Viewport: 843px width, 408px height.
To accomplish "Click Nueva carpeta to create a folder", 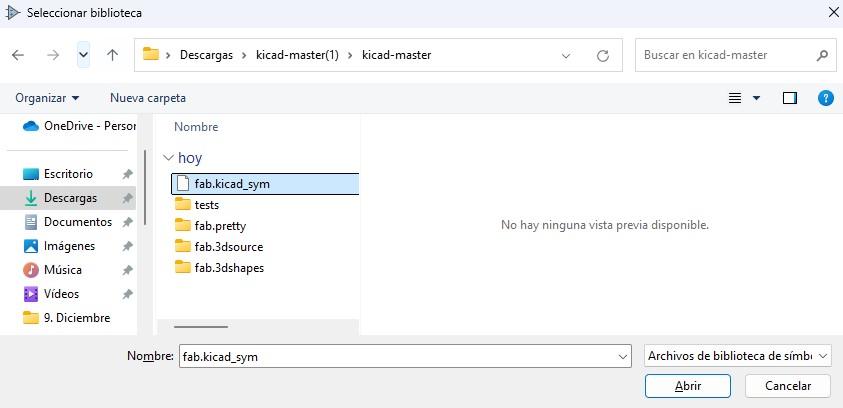I will (x=148, y=98).
